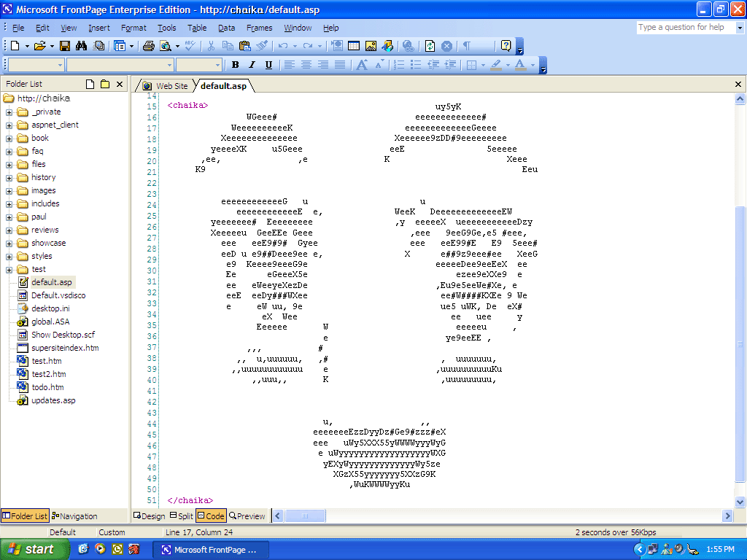
Task: Select the default.asp document tab
Action: [223, 86]
